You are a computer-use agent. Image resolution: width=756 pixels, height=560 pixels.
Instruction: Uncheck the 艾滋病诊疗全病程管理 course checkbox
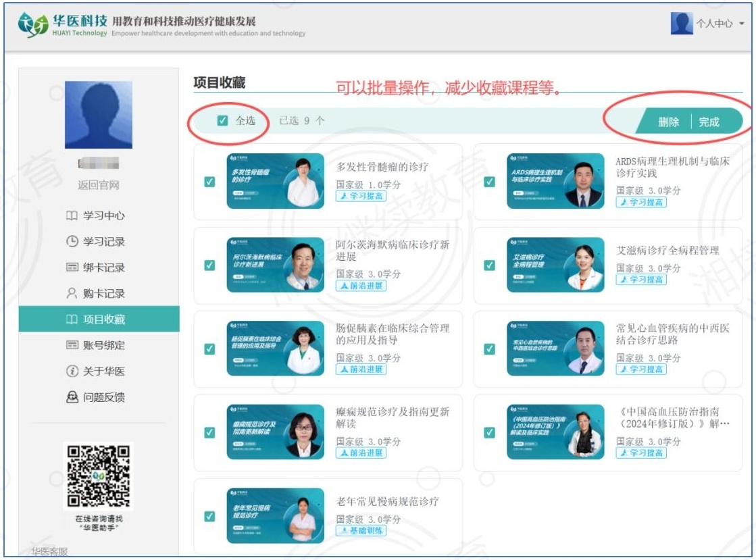click(490, 265)
